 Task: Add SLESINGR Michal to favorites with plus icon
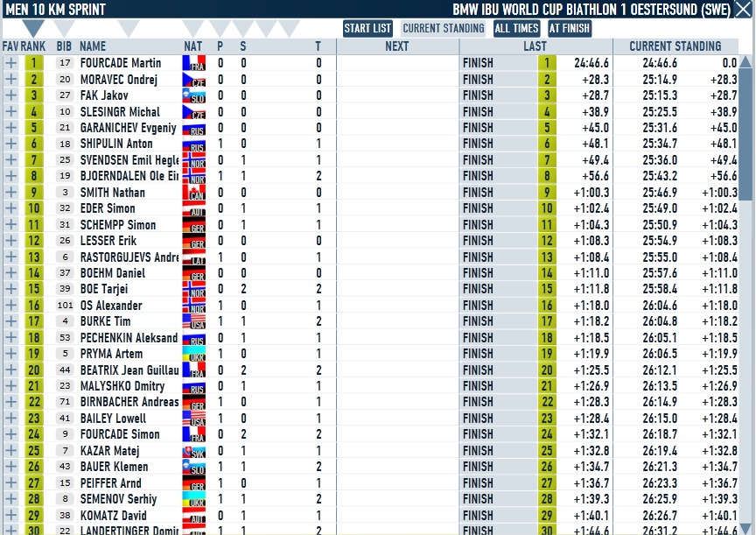(x=10, y=111)
